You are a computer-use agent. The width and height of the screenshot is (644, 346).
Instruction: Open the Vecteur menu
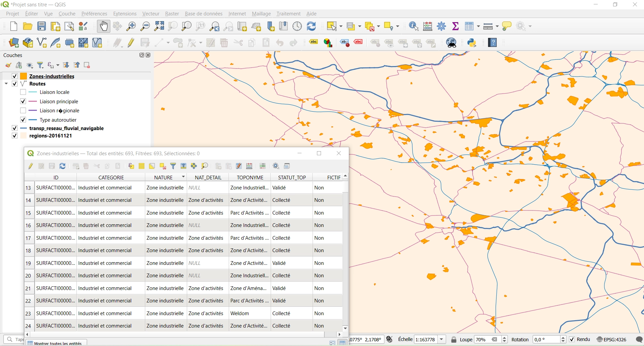[x=151, y=14]
